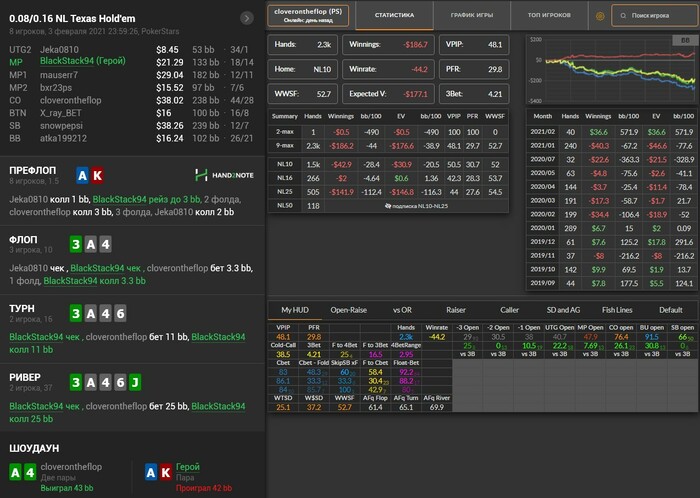Viewport: 700px width, 498px height.
Task: Click the round arrow next-hand button
Action: [x=246, y=18]
